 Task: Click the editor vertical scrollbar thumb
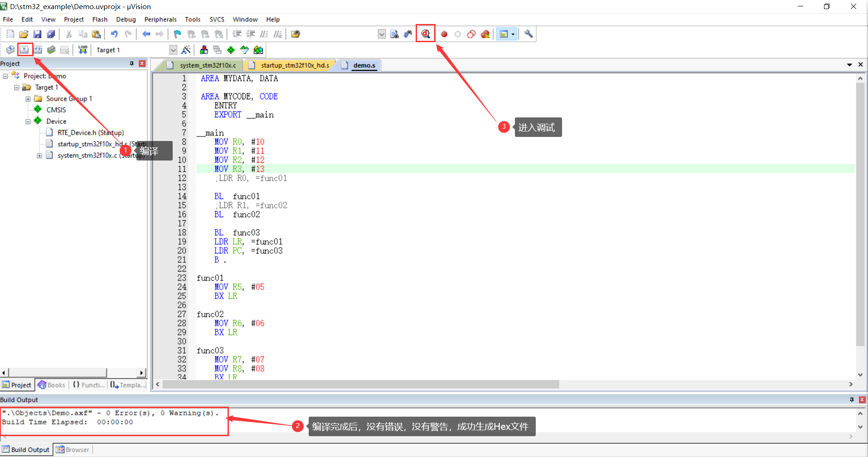pos(860,214)
